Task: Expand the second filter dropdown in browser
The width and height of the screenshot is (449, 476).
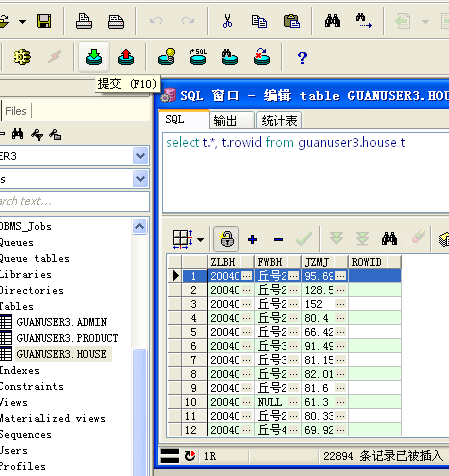Action: [140, 179]
